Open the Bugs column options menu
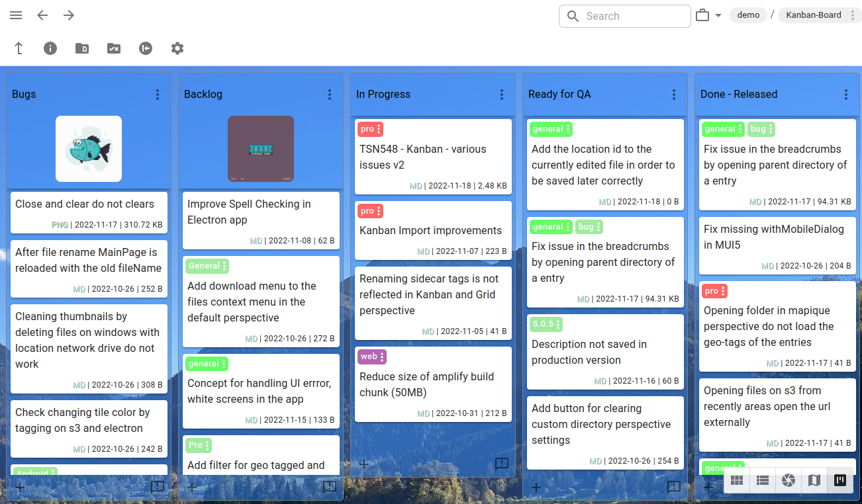862x504 pixels. coord(158,94)
